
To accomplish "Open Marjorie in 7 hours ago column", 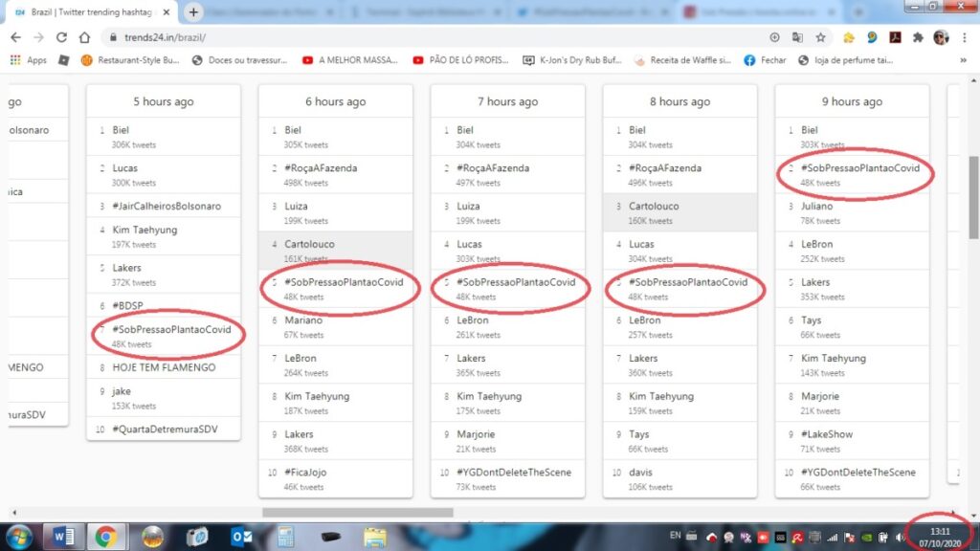I will [x=476, y=434].
